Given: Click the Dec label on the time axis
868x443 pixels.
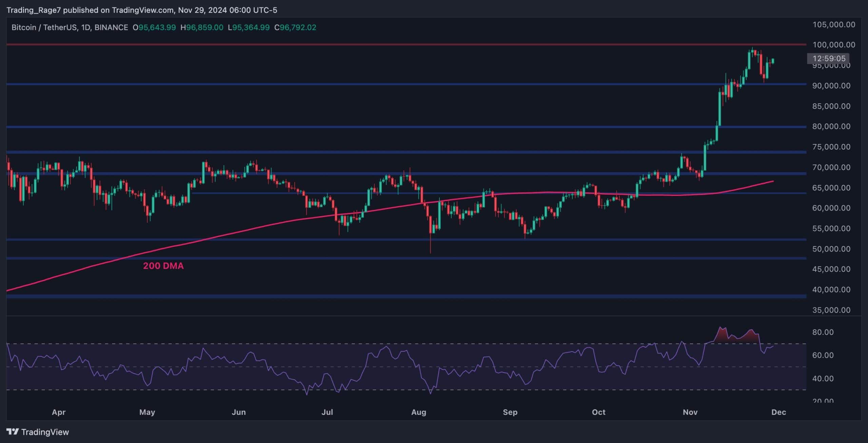Looking at the screenshot, I should pos(779,412).
